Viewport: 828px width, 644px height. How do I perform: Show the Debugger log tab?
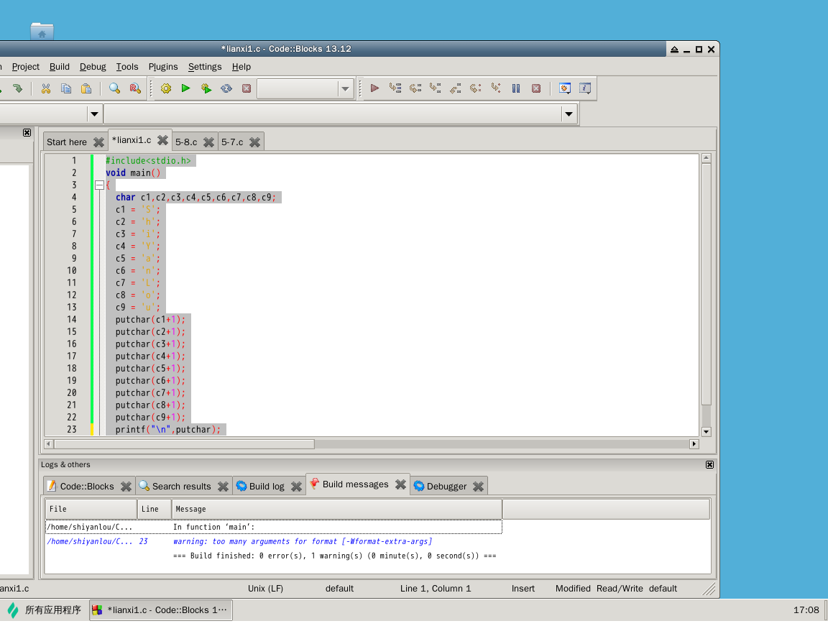[x=446, y=486]
